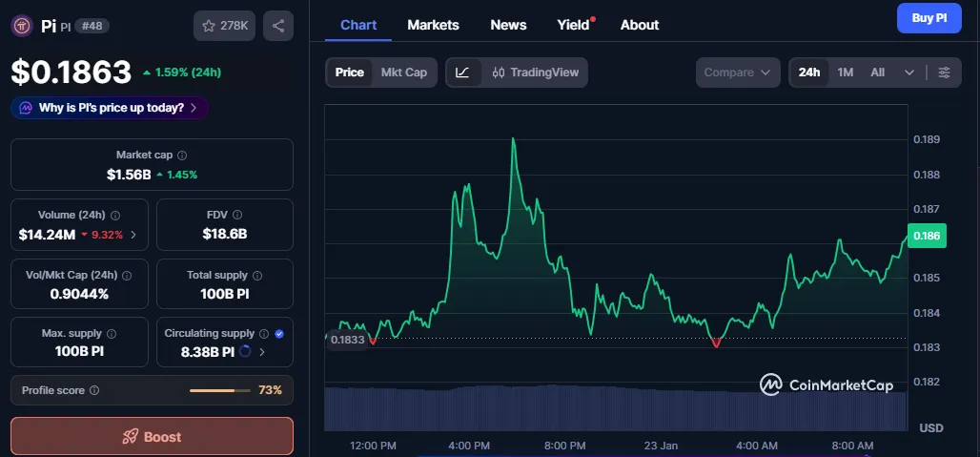Show Max. supply info icon

point(112,334)
